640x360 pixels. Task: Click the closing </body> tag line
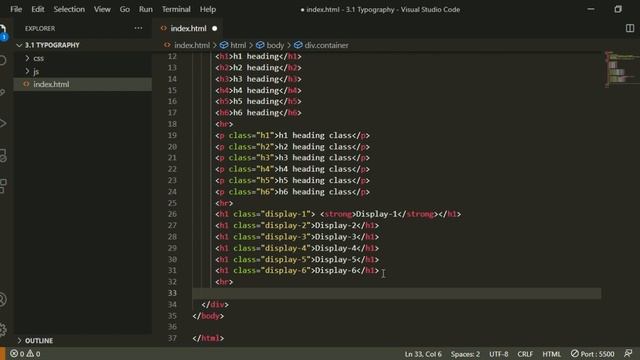coord(208,316)
